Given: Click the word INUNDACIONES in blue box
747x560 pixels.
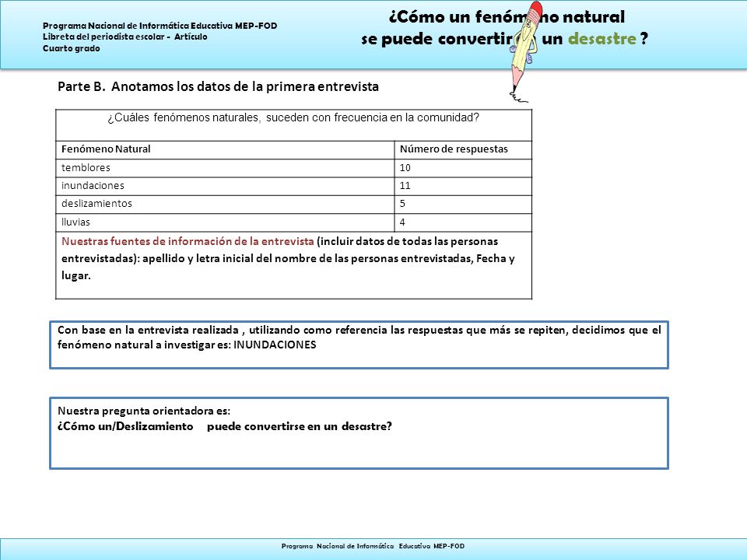Looking at the screenshot, I should click(275, 345).
